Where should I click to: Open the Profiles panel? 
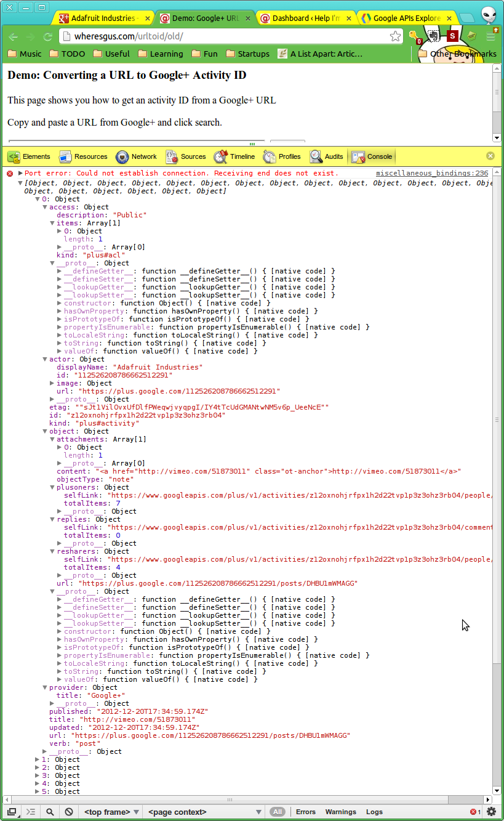coord(282,156)
